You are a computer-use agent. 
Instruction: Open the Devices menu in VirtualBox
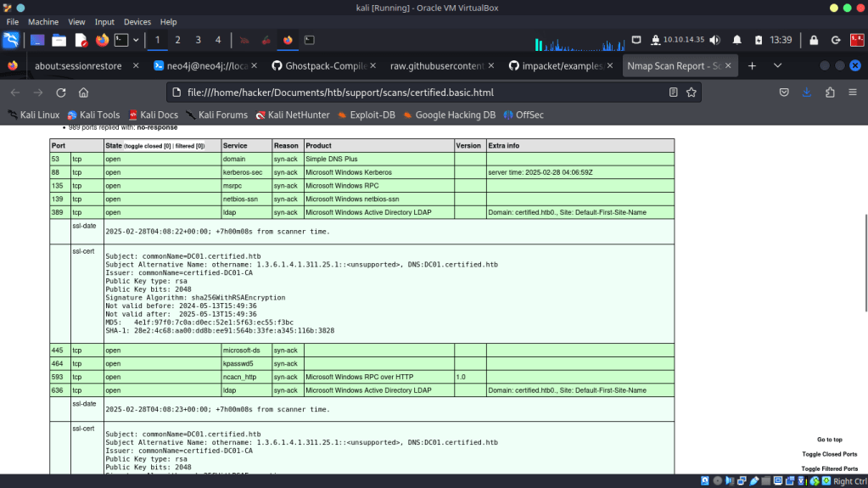[x=137, y=21]
